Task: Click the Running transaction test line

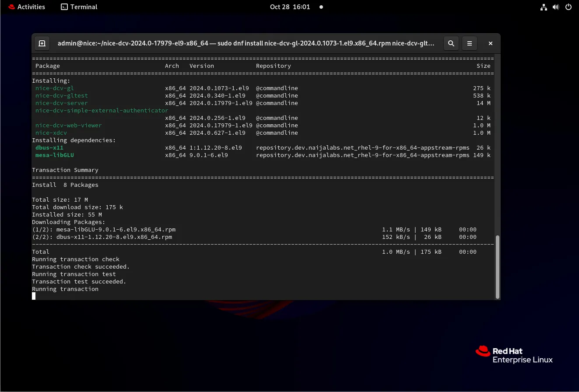Action: click(74, 274)
